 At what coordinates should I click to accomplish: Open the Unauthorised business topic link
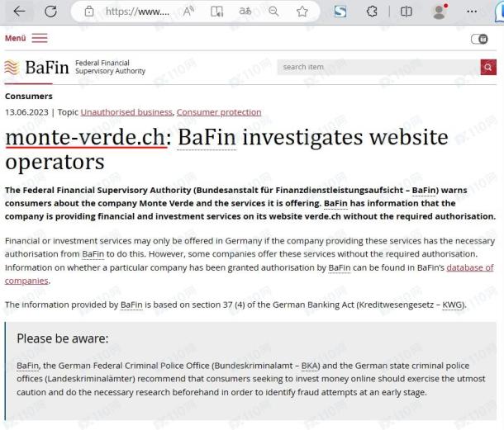click(x=126, y=112)
